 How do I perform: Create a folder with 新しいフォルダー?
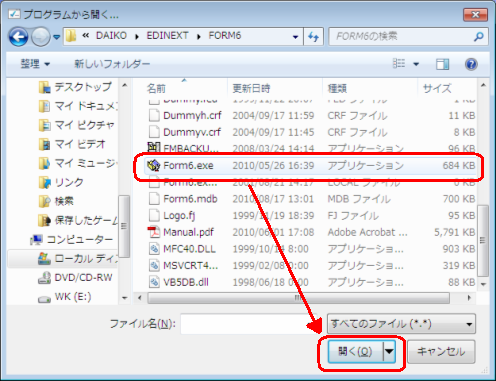(x=112, y=64)
